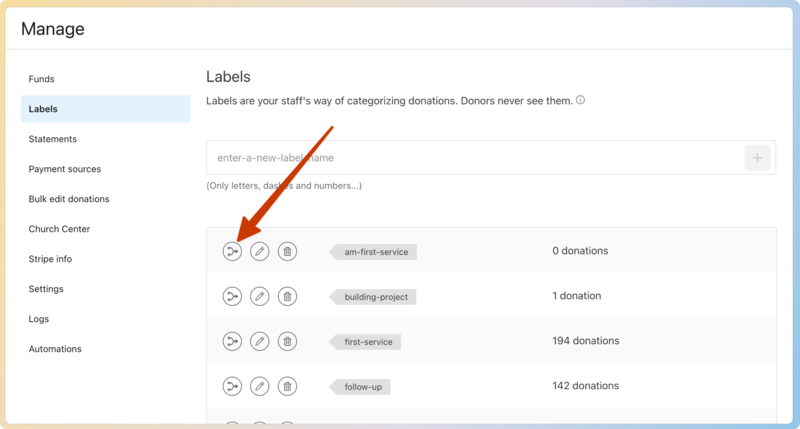Edit the am-first-service label

tap(260, 251)
